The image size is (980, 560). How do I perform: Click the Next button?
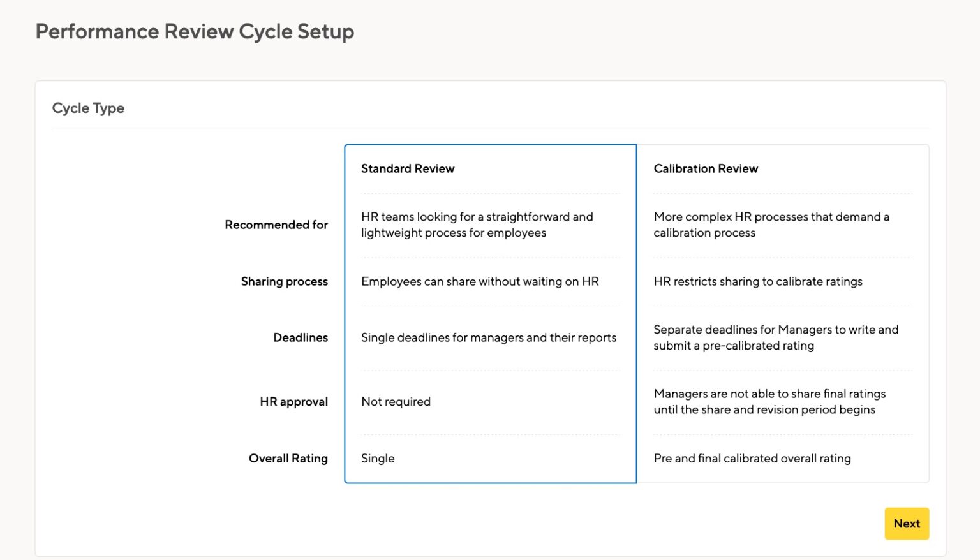pyautogui.click(x=907, y=523)
